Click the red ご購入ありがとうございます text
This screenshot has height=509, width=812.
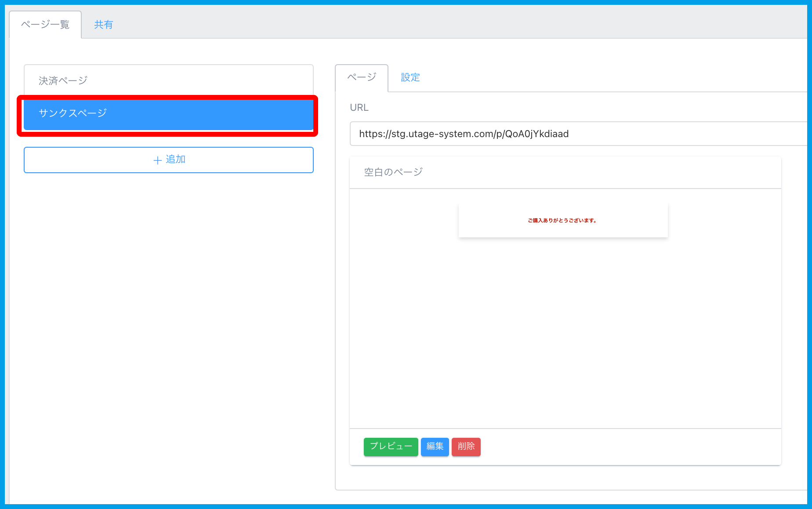pos(562,221)
